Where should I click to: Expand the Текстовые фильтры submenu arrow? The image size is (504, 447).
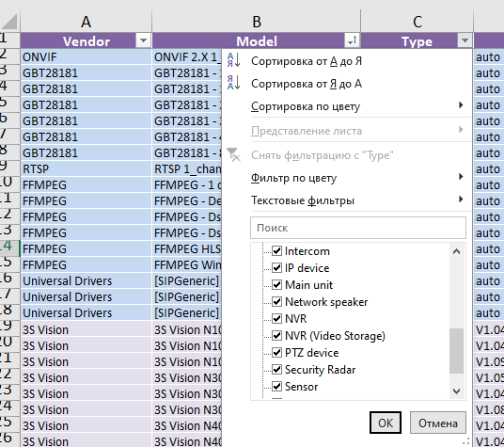(461, 200)
